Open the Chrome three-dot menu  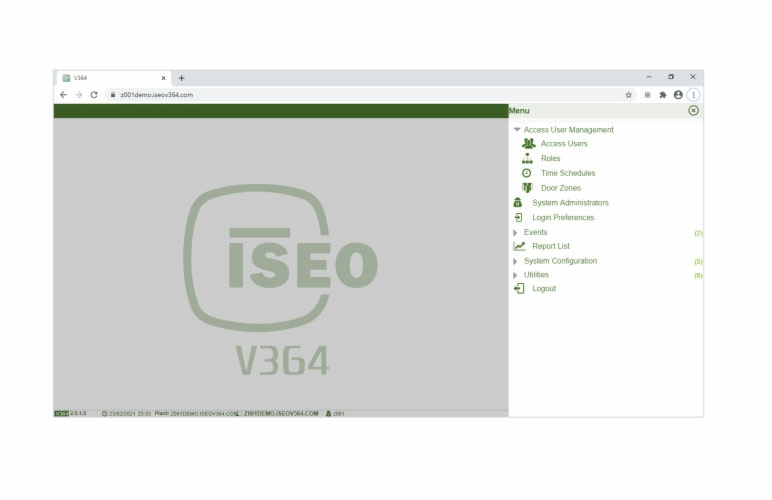(x=693, y=94)
